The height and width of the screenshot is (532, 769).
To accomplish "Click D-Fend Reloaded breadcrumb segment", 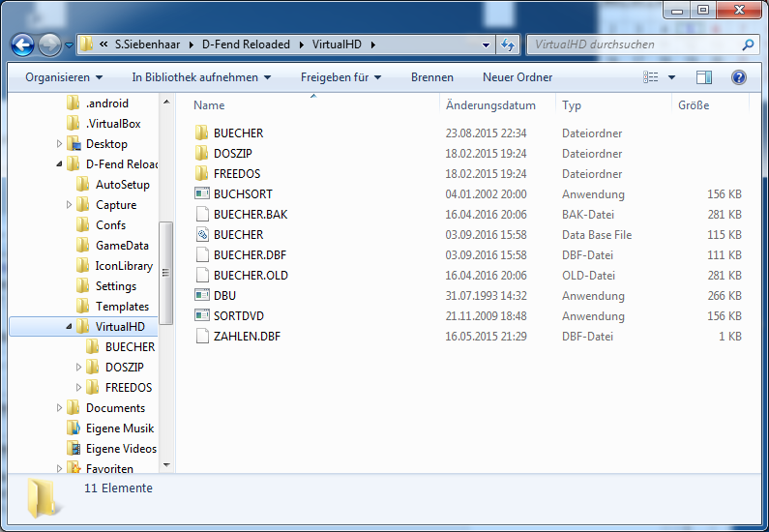I will 247,44.
